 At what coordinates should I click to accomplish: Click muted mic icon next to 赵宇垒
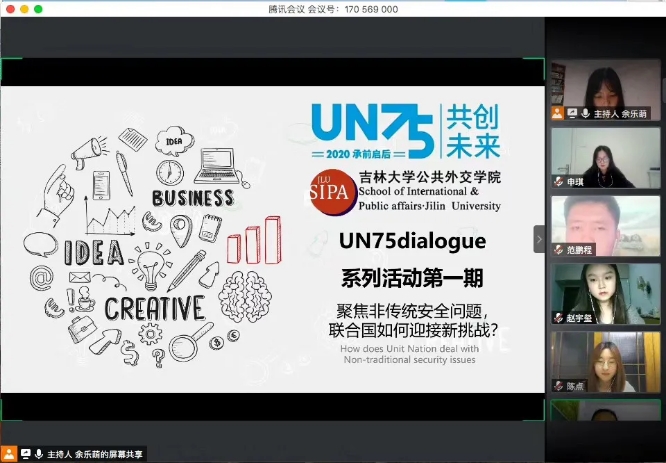558,317
